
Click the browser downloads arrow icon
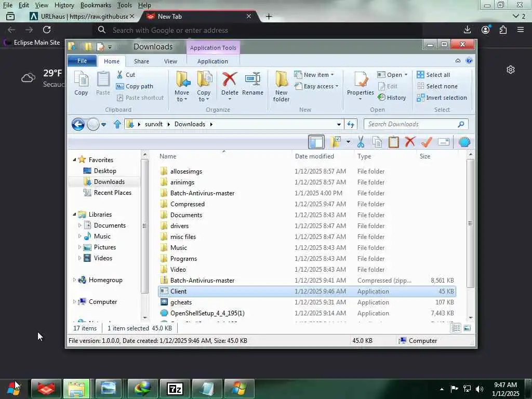[x=467, y=30]
